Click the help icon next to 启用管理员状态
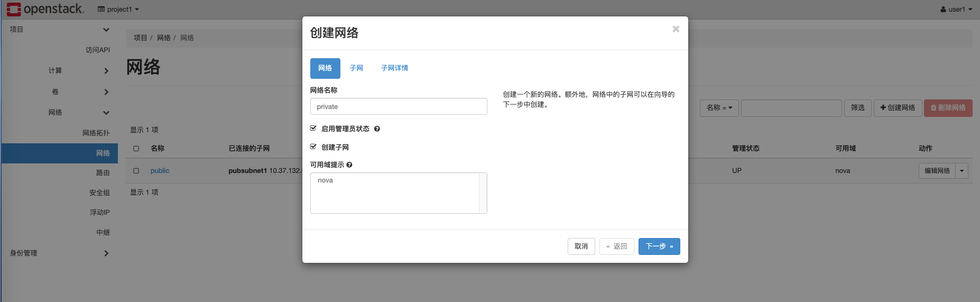 [377, 129]
